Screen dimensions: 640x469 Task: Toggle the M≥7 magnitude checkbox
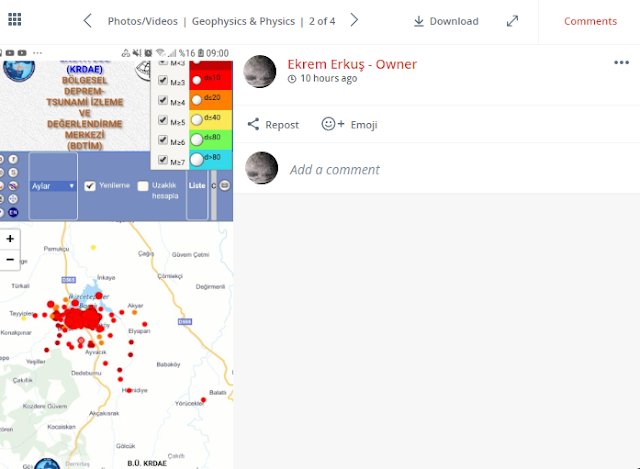tap(163, 160)
